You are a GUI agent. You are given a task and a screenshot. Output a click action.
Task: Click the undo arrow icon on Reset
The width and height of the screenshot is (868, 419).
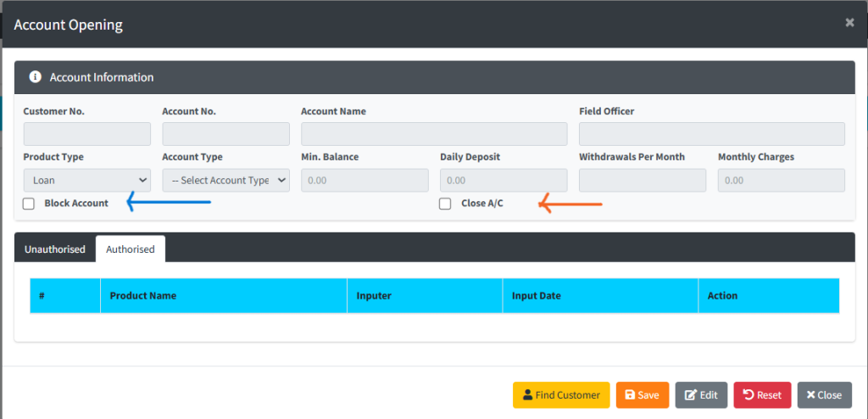coord(748,395)
